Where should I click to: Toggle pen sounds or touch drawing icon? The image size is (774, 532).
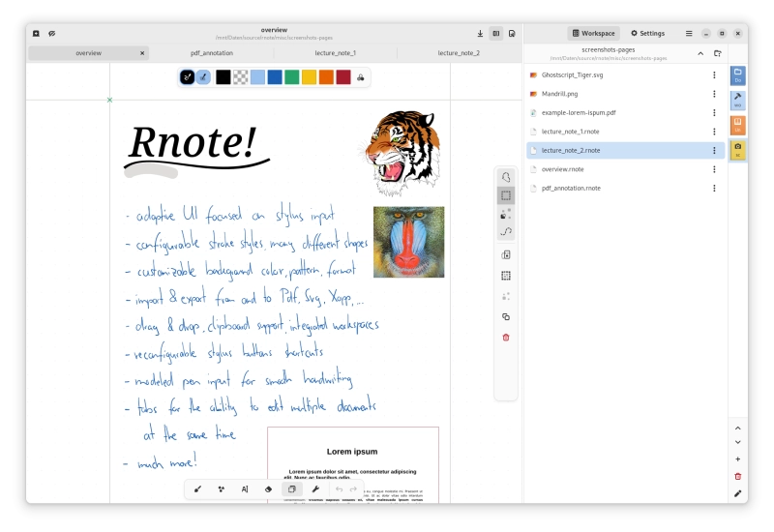coord(52,33)
